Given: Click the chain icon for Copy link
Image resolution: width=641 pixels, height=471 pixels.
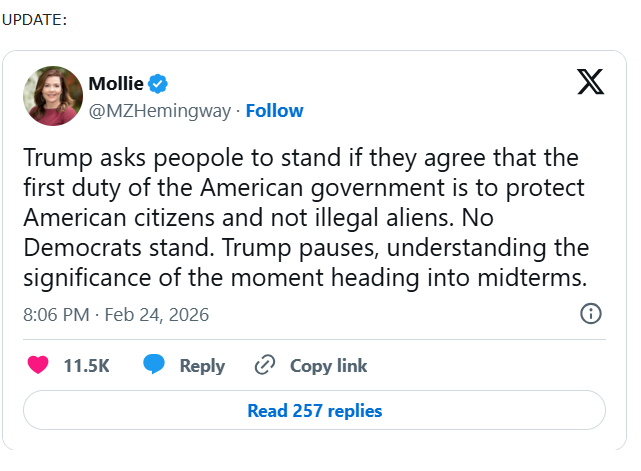Looking at the screenshot, I should click(x=265, y=366).
